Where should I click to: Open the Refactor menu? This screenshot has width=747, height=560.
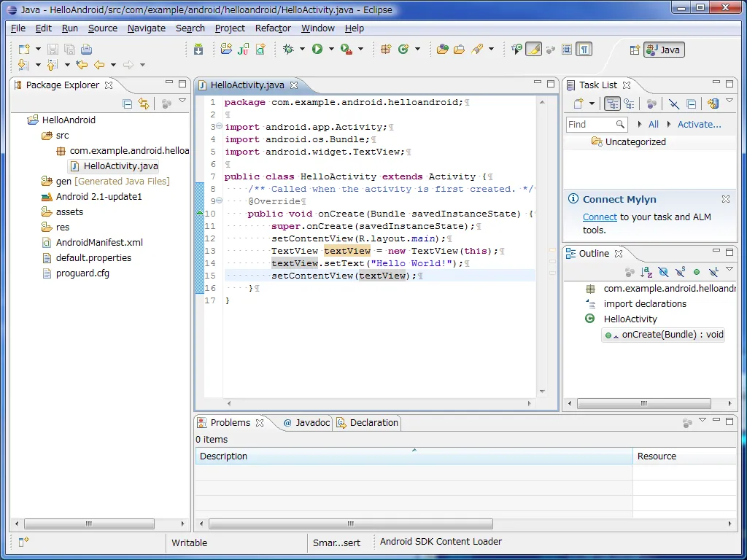pos(273,28)
